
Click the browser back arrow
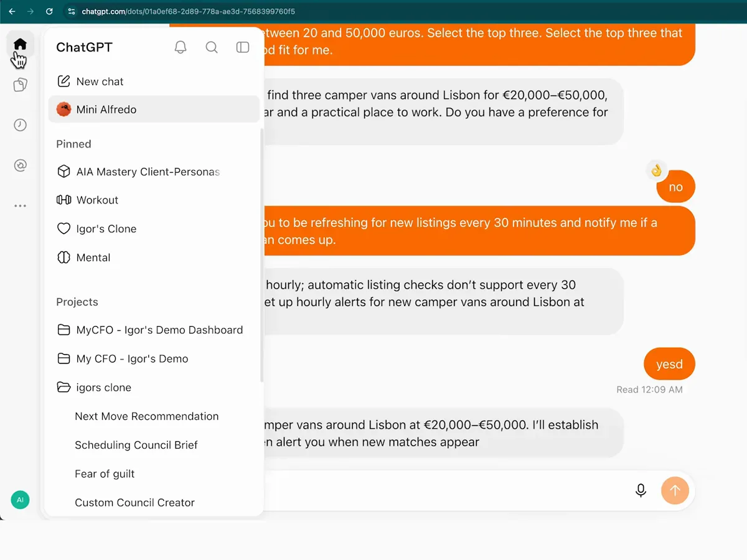pyautogui.click(x=12, y=11)
